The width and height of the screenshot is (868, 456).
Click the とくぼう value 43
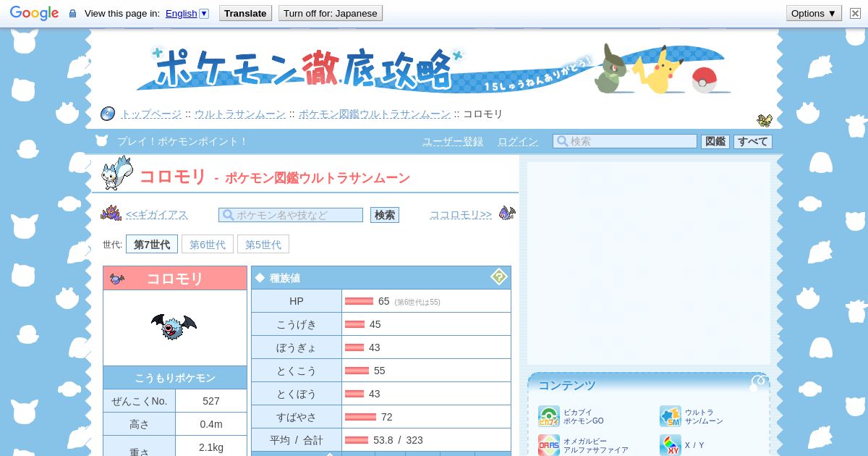click(374, 394)
